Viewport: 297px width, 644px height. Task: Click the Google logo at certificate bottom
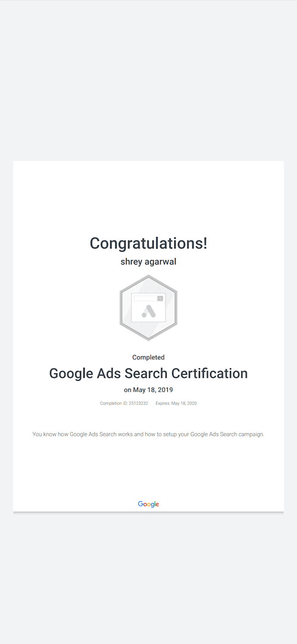click(148, 504)
